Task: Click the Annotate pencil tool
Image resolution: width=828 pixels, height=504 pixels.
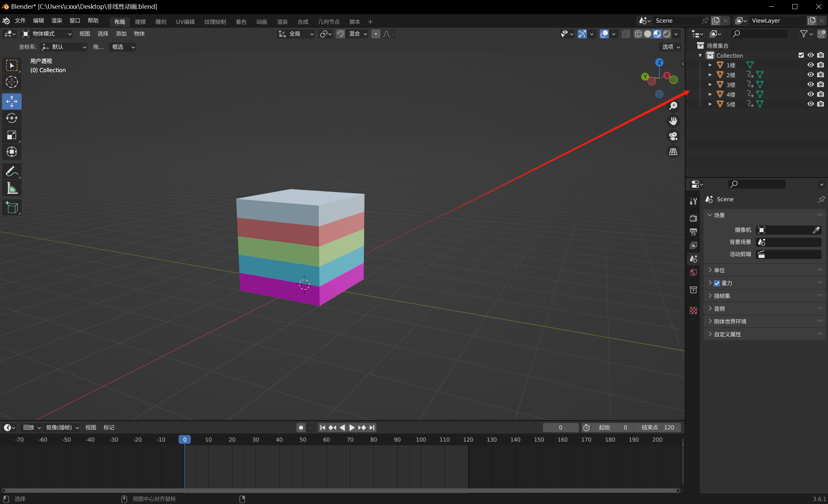Action: tap(12, 172)
